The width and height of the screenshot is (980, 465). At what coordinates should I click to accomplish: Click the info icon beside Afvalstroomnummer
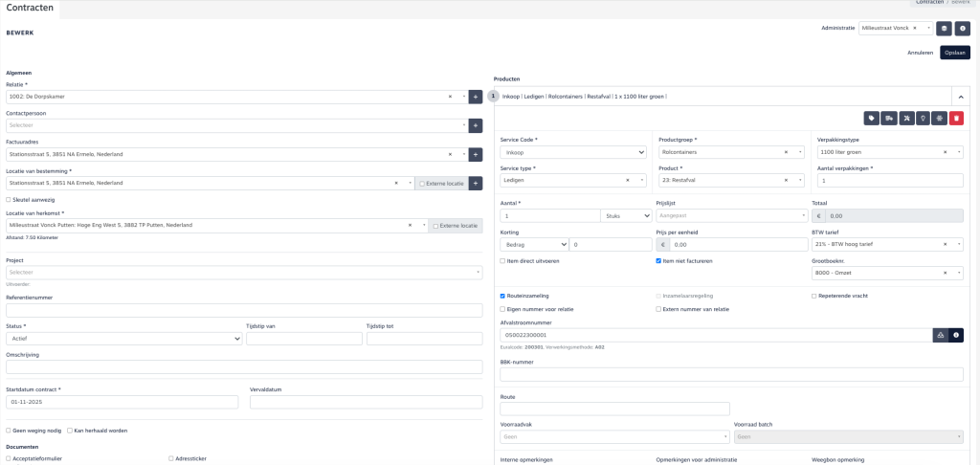956,336
